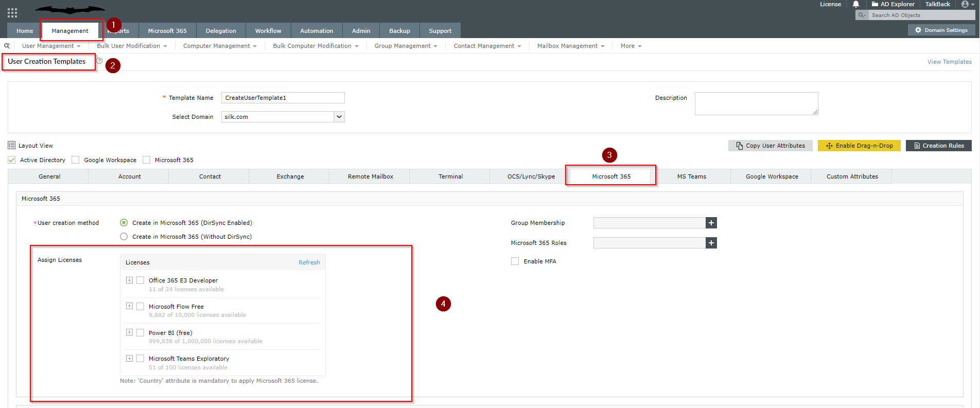Screen dimensions: 980x408
Task: Check the Enable MFA checkbox
Action: tap(515, 261)
